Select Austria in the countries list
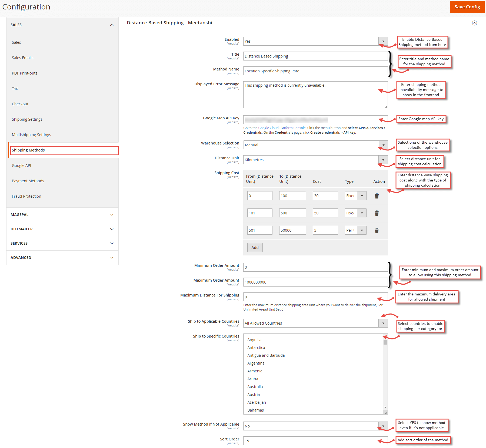The width and height of the screenshot is (486, 448). (313, 395)
